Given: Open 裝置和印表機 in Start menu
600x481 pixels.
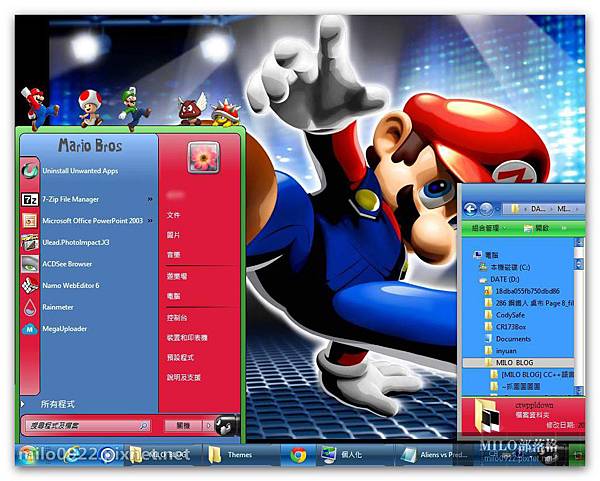Looking at the screenshot, I should (187, 338).
